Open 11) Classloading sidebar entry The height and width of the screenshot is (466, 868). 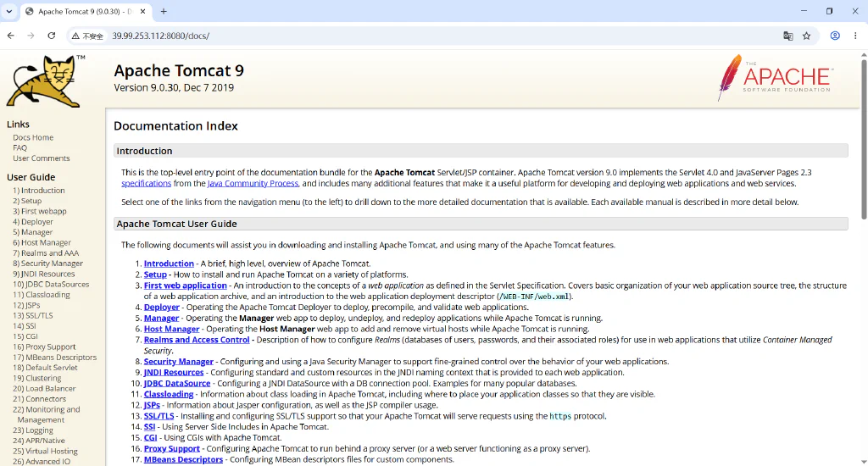pyautogui.click(x=42, y=295)
